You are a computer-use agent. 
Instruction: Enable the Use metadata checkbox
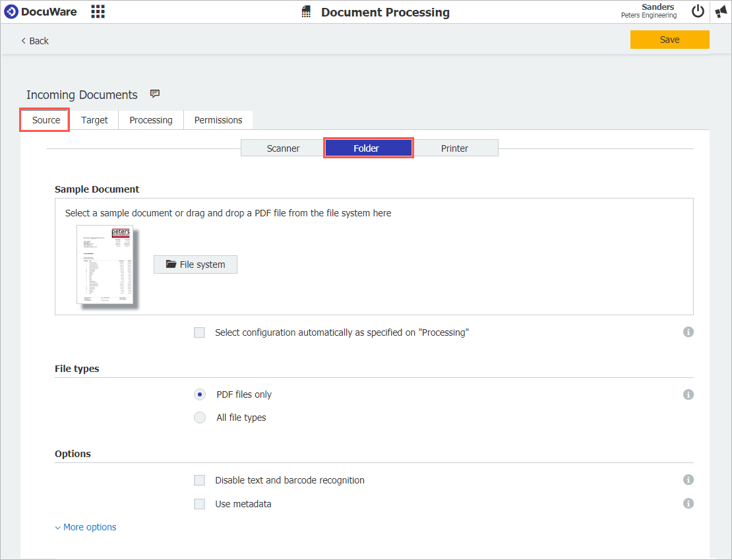pos(199,503)
